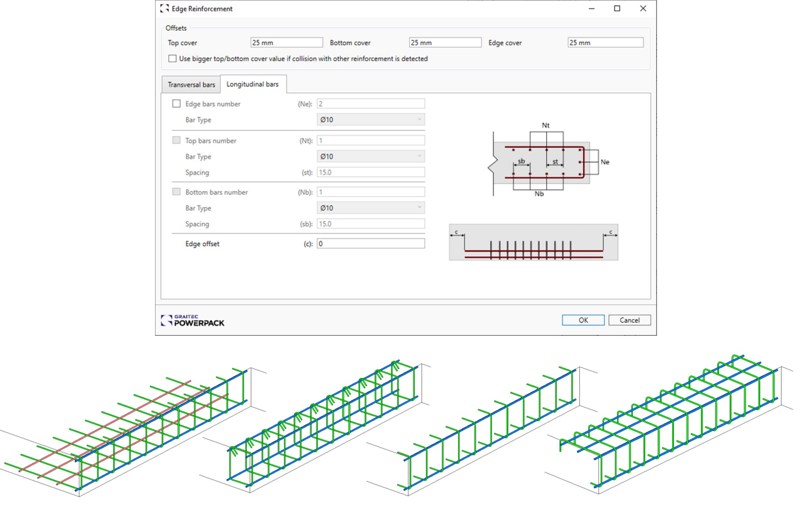The width and height of the screenshot is (812, 515).
Task: Click the Graitec PowerPack logo
Action: [193, 320]
